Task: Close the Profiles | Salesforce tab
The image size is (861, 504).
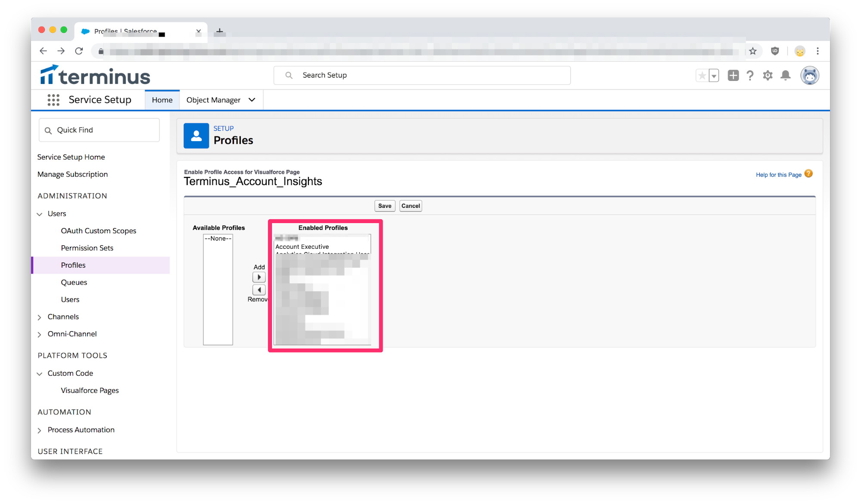Action: click(199, 31)
